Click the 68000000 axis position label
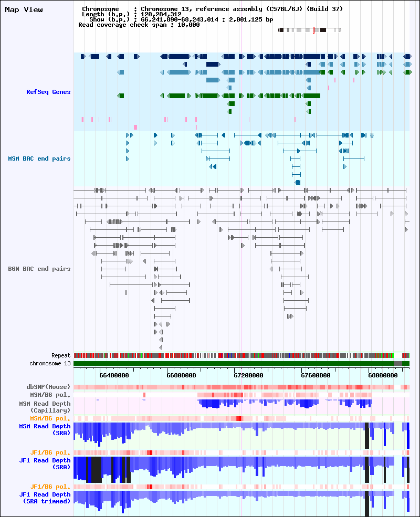Image resolution: width=420 pixels, height=517 pixels. (x=383, y=375)
